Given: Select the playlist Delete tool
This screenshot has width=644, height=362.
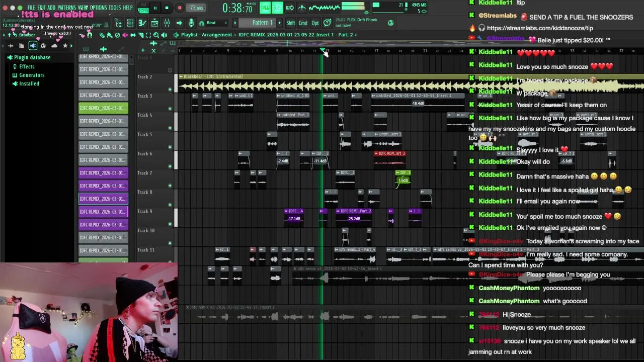Looking at the screenshot, I should coord(117,35).
